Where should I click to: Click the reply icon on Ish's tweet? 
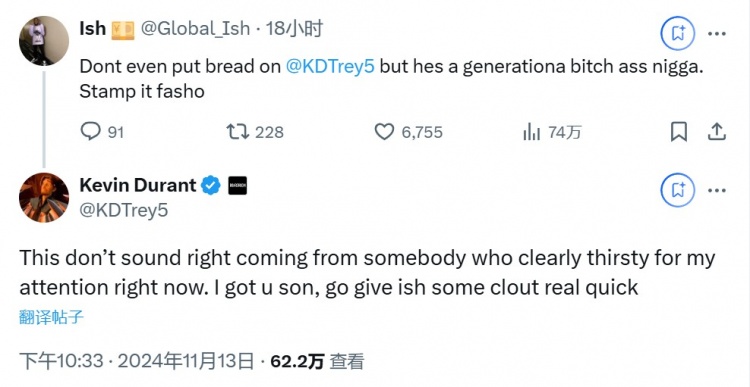pos(90,131)
